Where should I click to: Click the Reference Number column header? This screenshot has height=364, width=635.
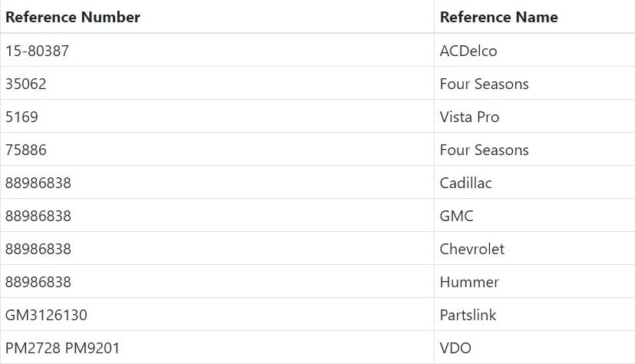(x=73, y=17)
